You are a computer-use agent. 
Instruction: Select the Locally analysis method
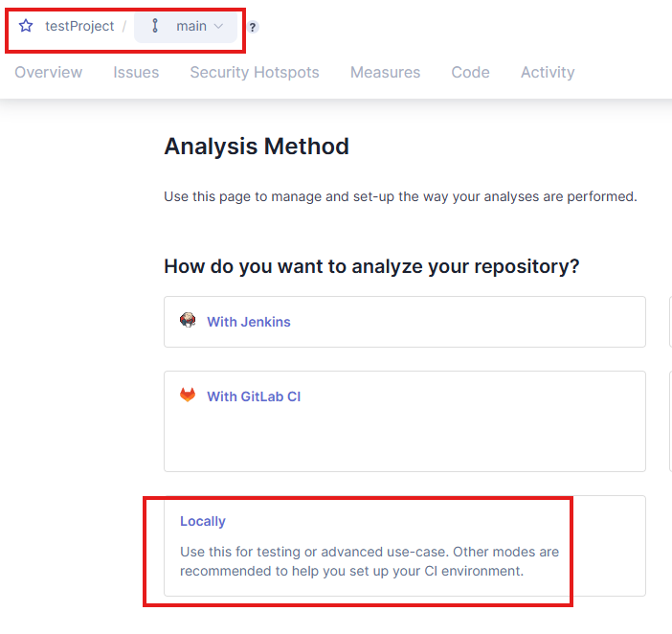(203, 521)
